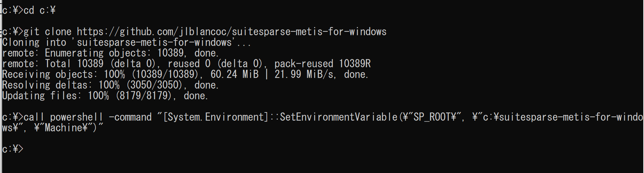The width and height of the screenshot is (644, 173).
Task: Click the 'Cloning into' output line
Action: pyautogui.click(x=126, y=42)
